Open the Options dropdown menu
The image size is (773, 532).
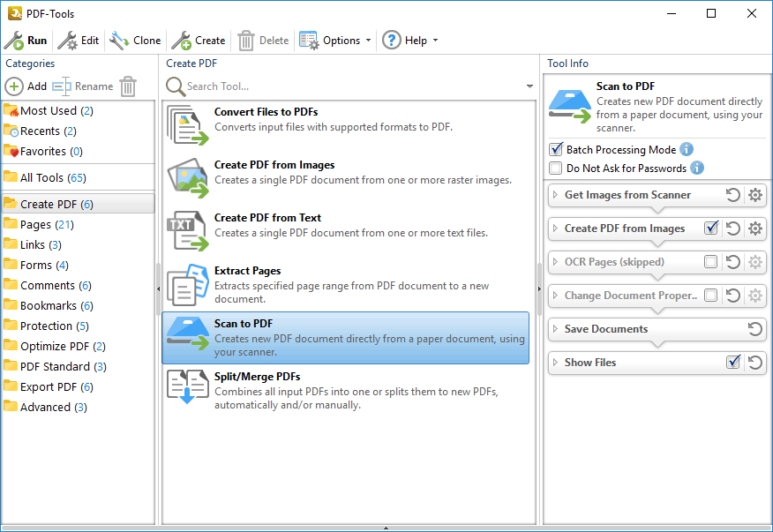click(x=335, y=41)
